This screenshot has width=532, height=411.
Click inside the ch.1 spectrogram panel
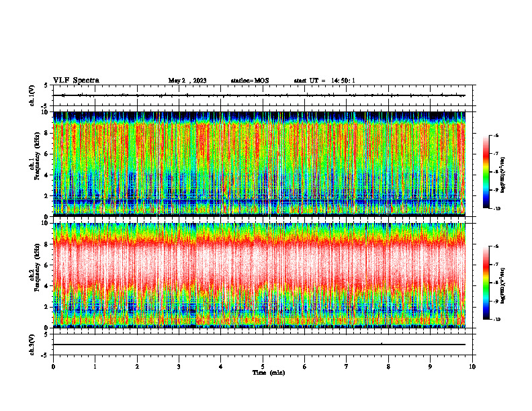tap(259, 164)
